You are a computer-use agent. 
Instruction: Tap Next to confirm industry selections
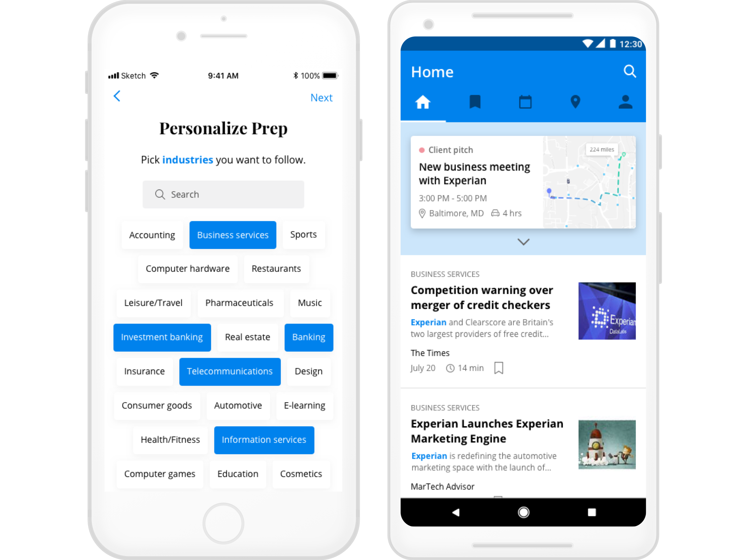(322, 98)
